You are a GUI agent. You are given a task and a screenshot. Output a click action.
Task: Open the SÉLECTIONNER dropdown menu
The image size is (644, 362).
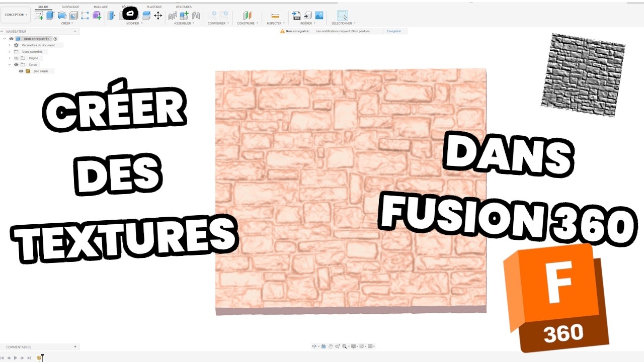(x=344, y=23)
